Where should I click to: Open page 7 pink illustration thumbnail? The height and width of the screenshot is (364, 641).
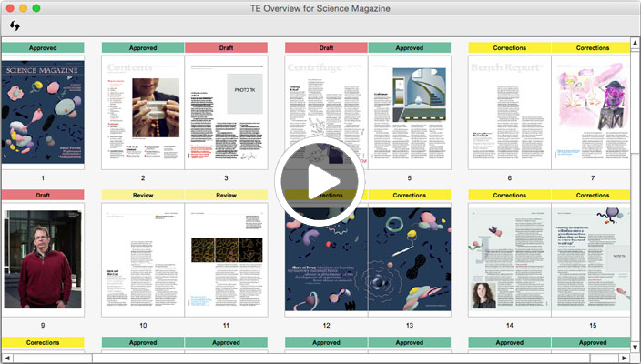coord(591,112)
